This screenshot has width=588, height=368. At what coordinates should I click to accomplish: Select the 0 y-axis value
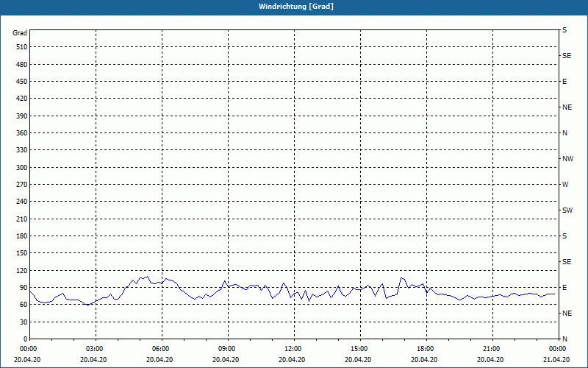[26, 339]
